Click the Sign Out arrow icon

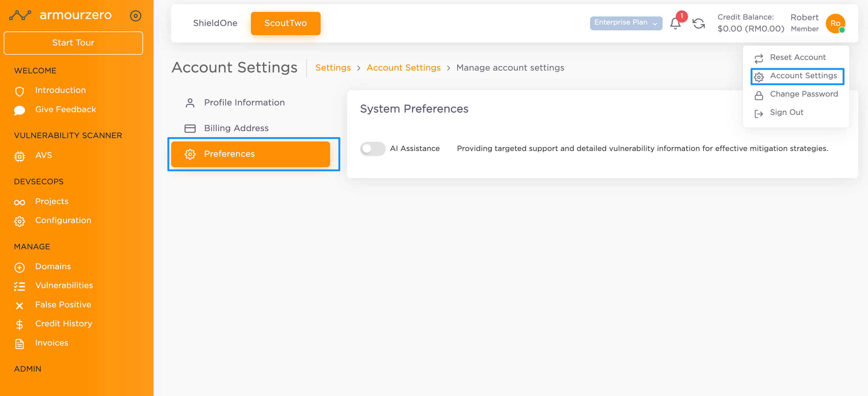pyautogui.click(x=759, y=114)
